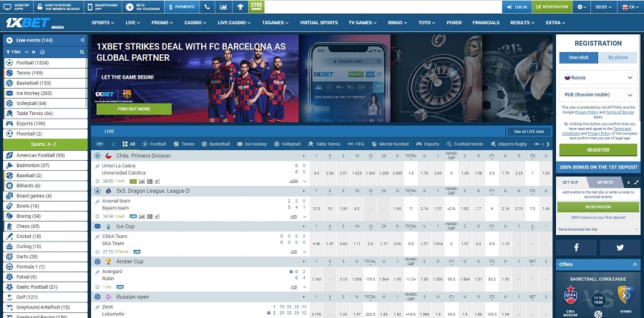644x318 pixels.
Task: Open the VIRTUAL SPORTS menu item
Action: pyautogui.click(x=318, y=23)
